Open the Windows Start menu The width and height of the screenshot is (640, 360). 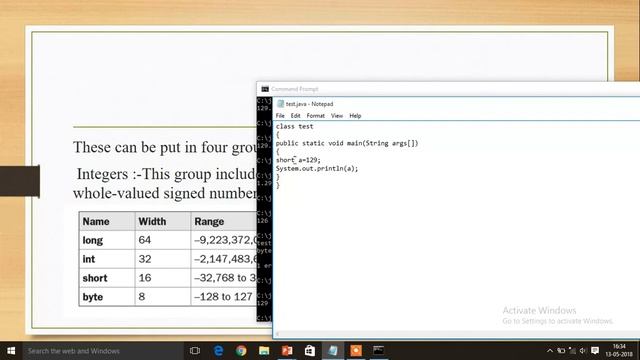coord(11,351)
